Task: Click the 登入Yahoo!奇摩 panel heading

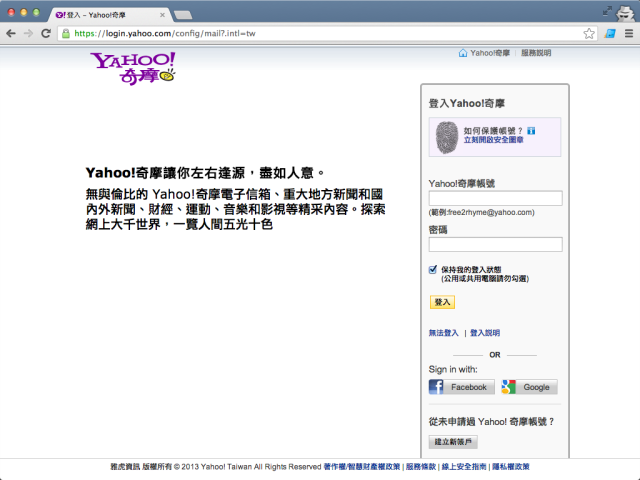Action: tap(467, 103)
